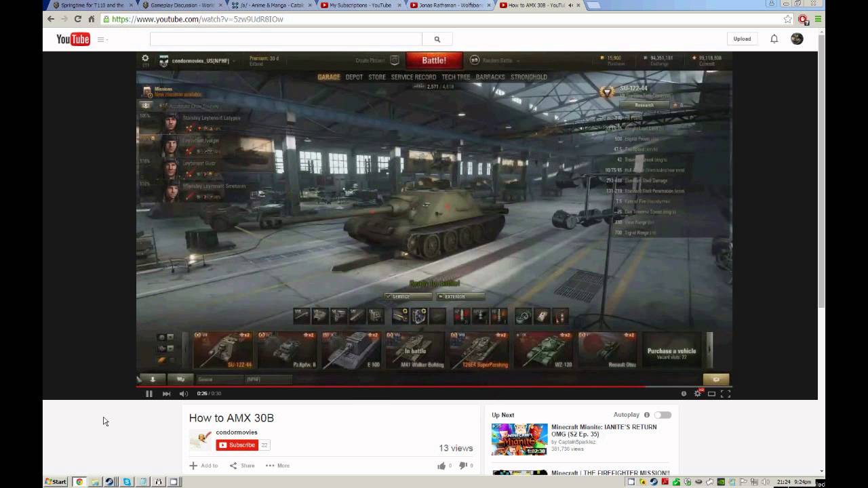Open the browser home page

[92, 19]
